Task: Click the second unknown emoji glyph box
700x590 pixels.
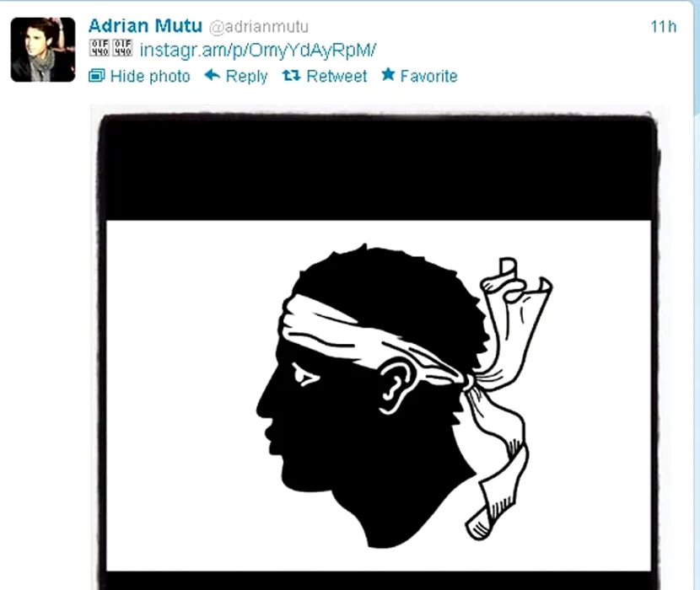Action: click(122, 48)
